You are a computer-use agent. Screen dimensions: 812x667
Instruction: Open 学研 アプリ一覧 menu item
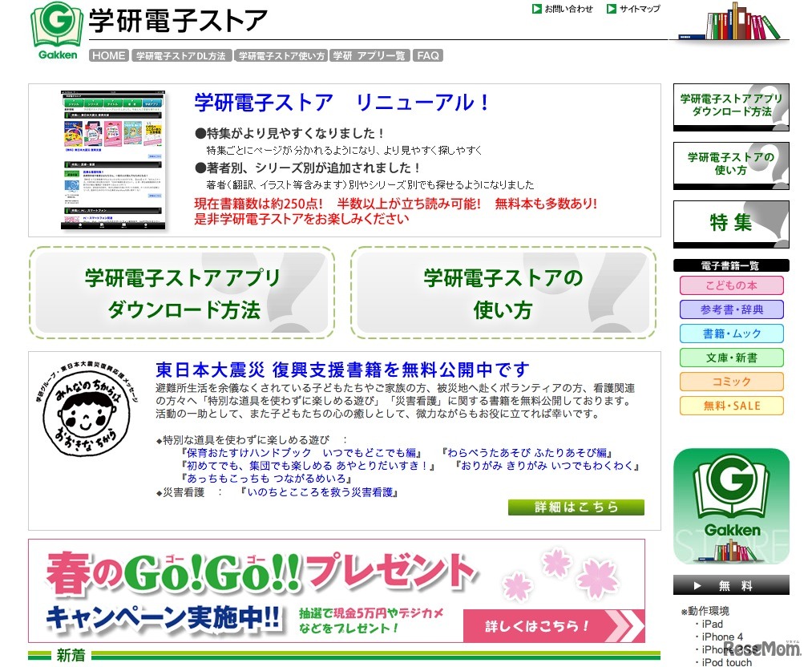370,55
